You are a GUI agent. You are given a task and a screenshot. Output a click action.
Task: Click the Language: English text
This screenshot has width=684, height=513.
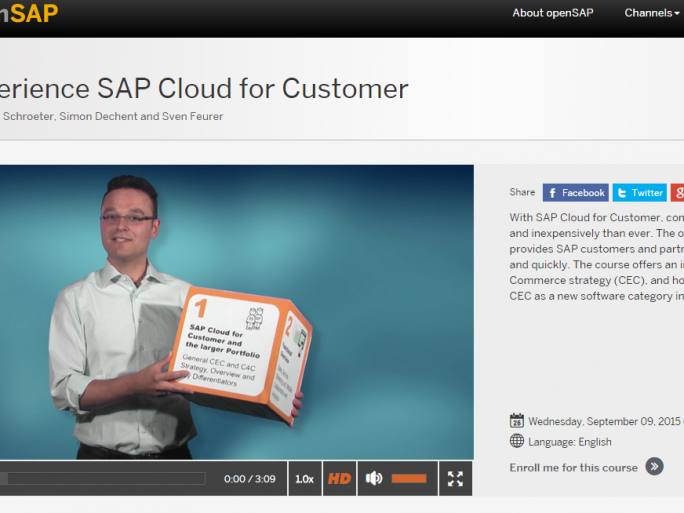pyautogui.click(x=570, y=442)
